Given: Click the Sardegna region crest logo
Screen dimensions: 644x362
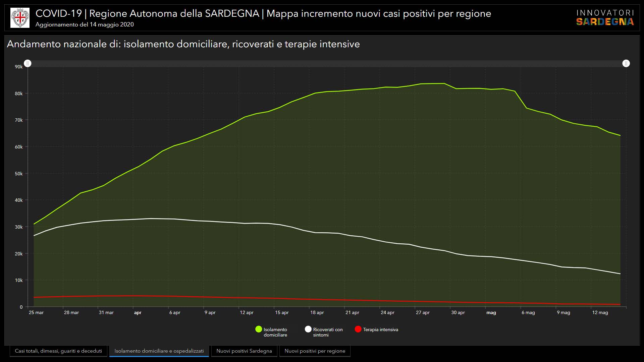Looking at the screenshot, I should [x=20, y=18].
